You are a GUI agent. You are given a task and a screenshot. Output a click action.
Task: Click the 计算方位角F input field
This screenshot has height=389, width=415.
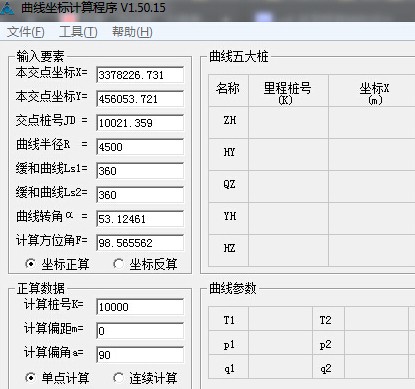tap(140, 243)
